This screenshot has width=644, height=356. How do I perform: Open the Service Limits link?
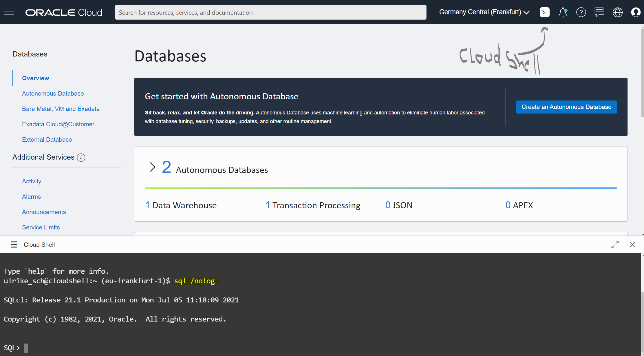(41, 227)
